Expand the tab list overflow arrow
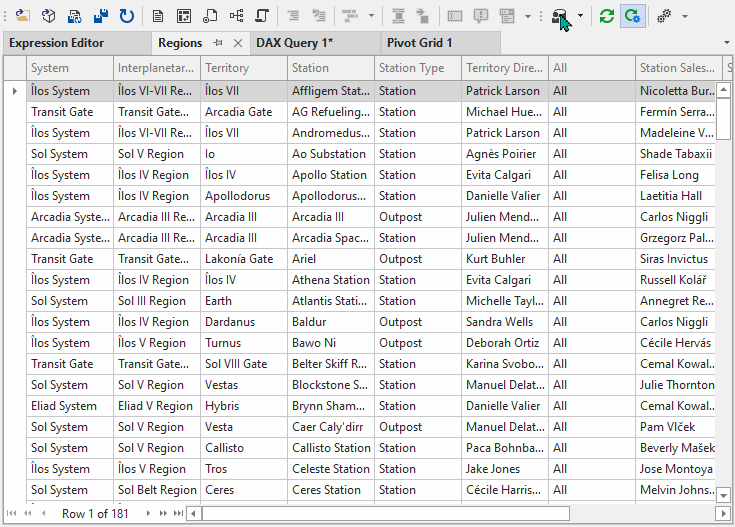 [x=726, y=43]
